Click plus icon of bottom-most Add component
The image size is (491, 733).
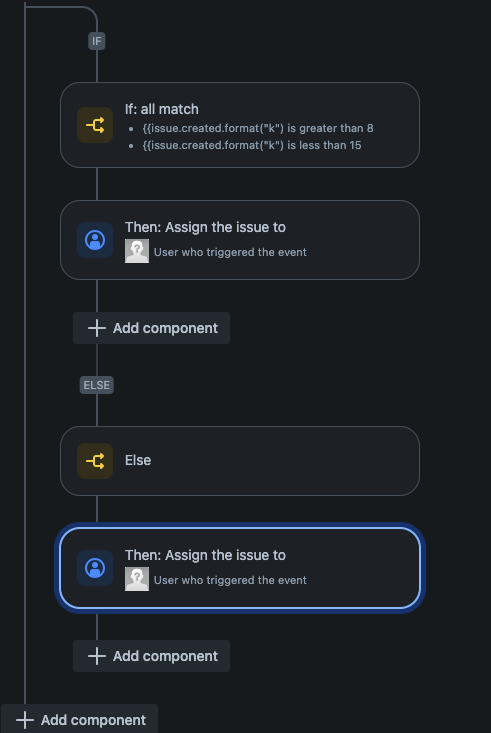[25, 720]
